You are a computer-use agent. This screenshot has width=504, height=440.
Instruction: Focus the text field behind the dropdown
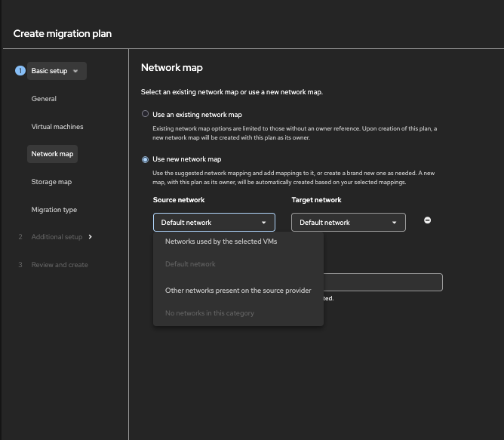(383, 282)
